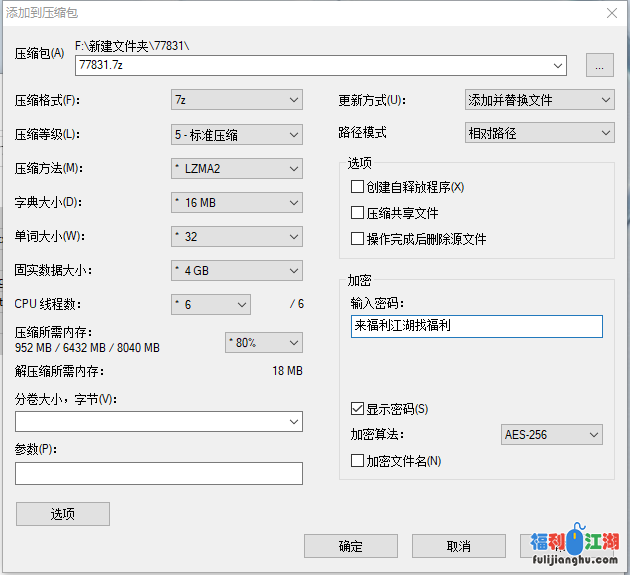
Task: Expand the update mode dropdown
Action: pos(539,100)
